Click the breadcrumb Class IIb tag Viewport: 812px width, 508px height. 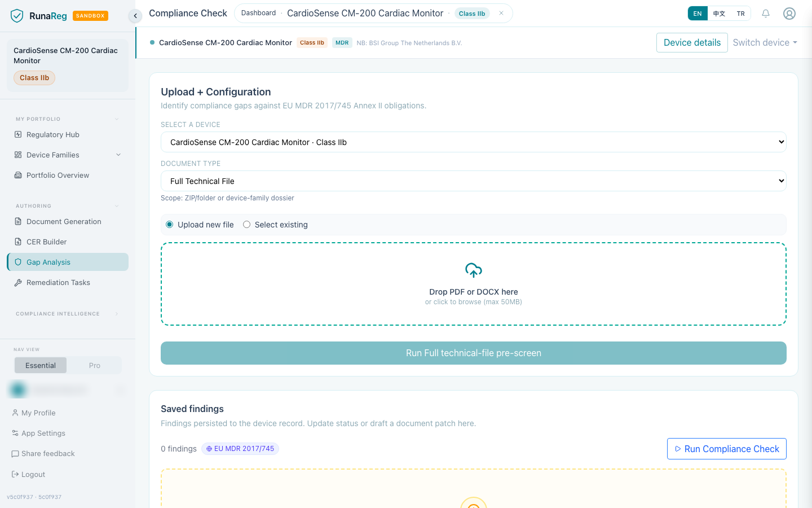pos(472,14)
